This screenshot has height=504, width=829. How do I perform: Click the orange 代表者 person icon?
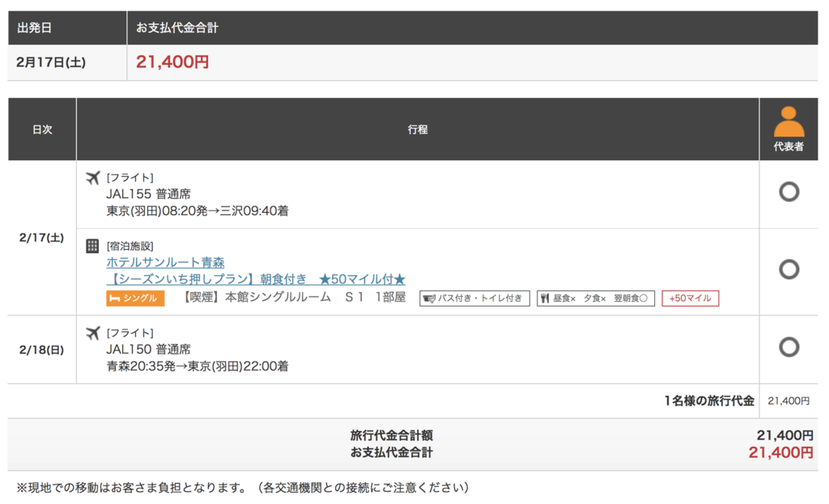point(789,122)
